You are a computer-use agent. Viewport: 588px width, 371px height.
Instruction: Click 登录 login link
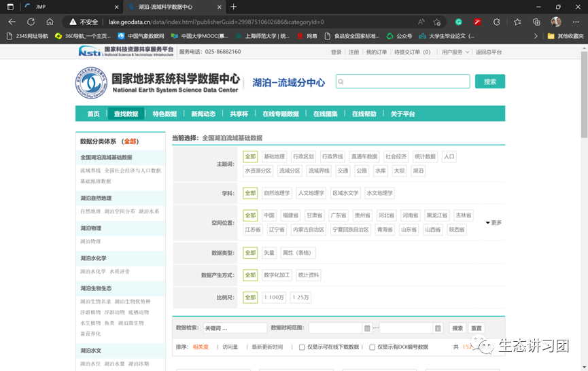(x=336, y=52)
